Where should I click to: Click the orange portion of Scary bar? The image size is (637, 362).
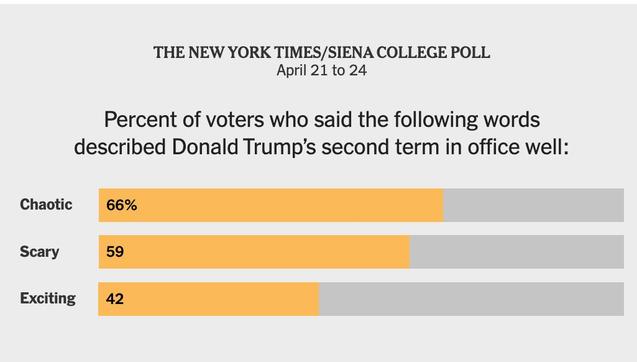254,252
